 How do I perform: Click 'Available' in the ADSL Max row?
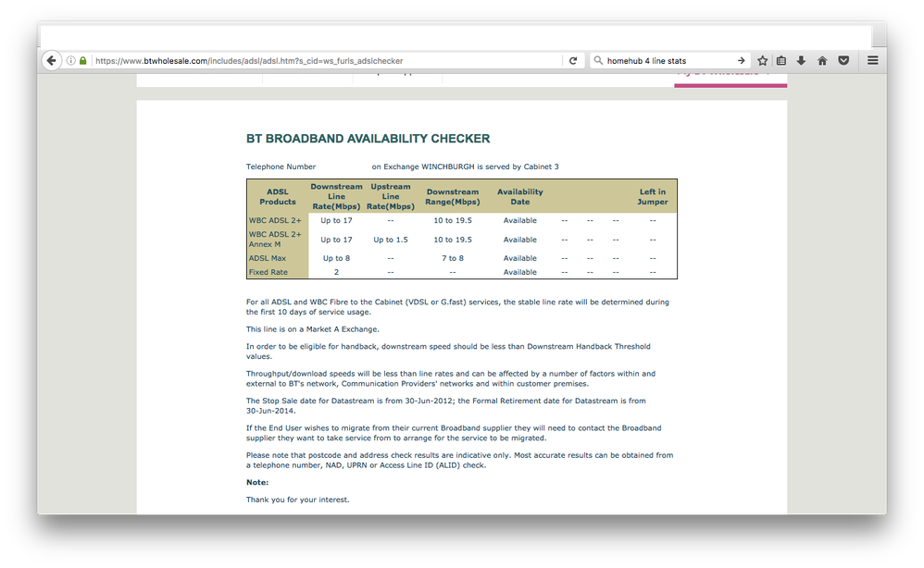click(519, 258)
